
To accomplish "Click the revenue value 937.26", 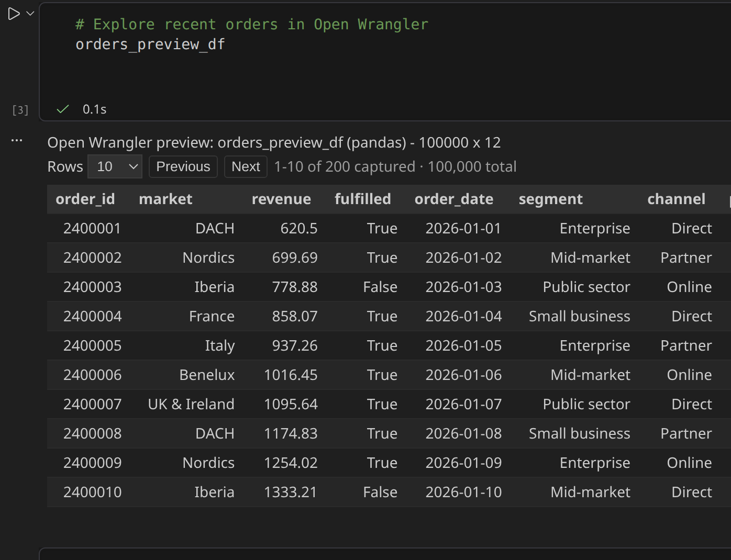I will pyautogui.click(x=295, y=345).
